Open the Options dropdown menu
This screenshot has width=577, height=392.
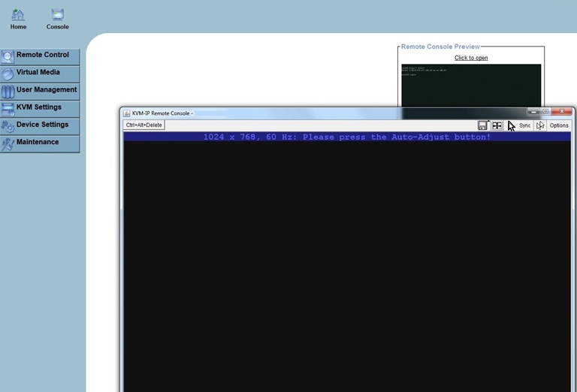click(x=559, y=125)
